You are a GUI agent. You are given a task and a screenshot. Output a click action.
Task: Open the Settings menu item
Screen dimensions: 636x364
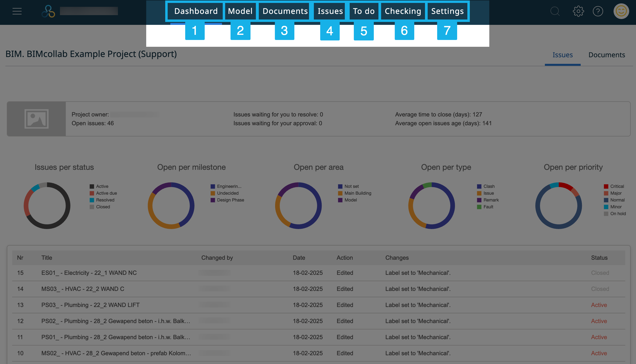click(447, 11)
